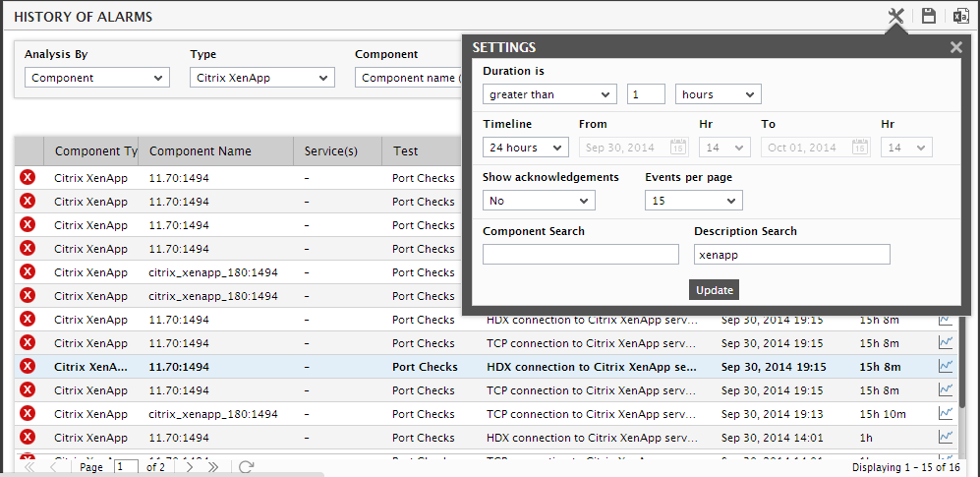Click critical icon for 15h 10m row

28,413
